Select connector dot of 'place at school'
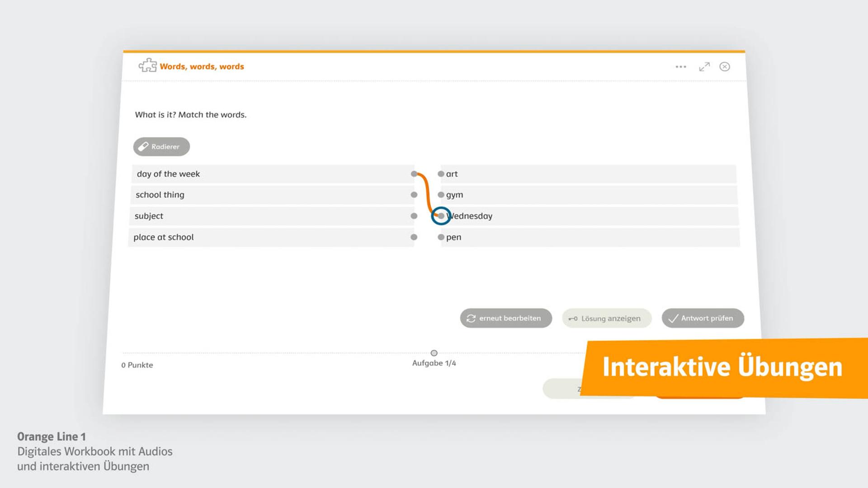 (414, 237)
